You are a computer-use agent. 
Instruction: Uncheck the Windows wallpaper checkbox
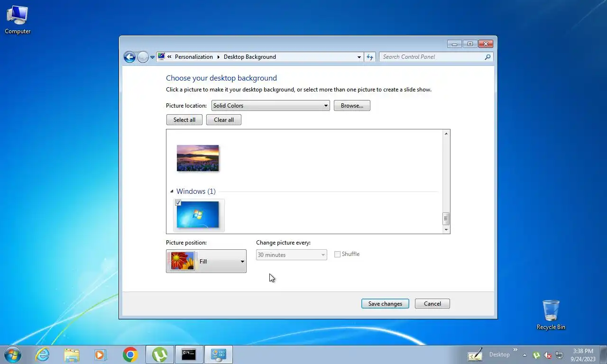pyautogui.click(x=178, y=203)
